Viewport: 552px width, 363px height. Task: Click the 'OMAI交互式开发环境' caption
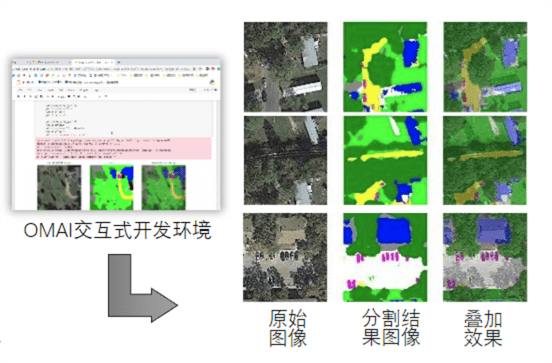click(117, 230)
